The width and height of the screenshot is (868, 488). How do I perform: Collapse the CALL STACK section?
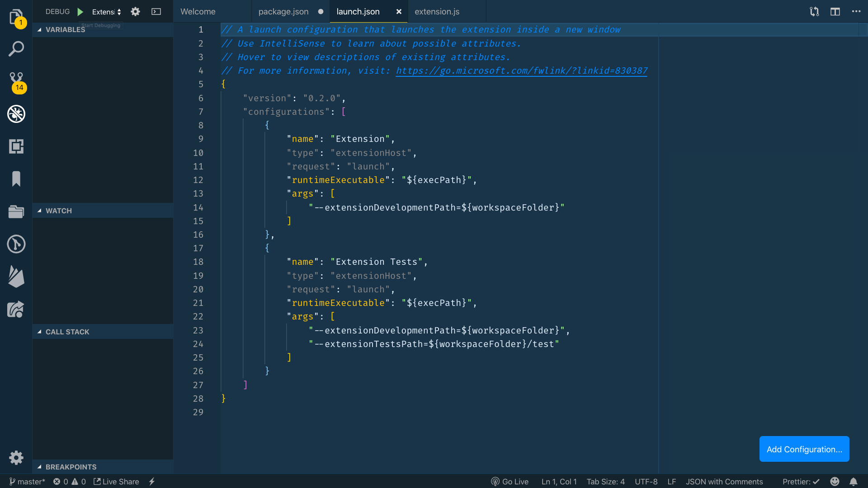pos(103,332)
